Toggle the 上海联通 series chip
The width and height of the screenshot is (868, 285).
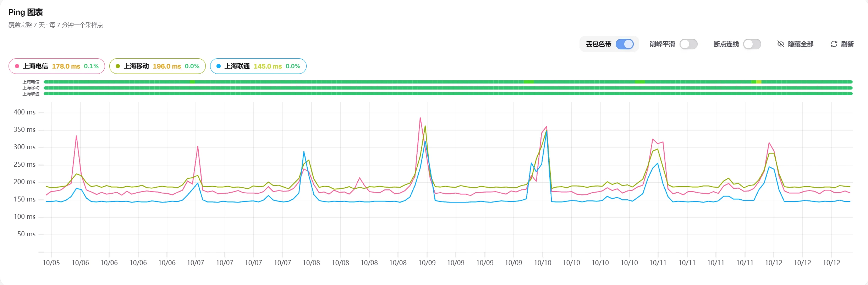point(258,66)
